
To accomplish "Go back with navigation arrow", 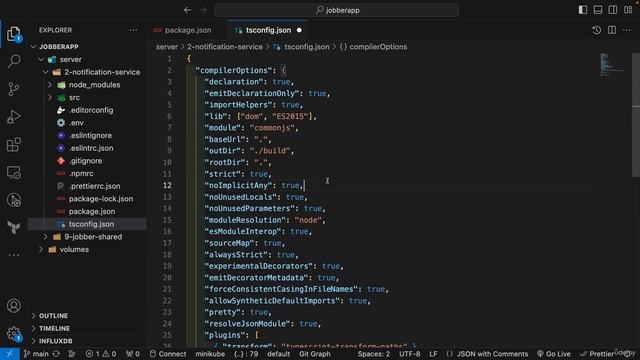I will pos(187,10).
